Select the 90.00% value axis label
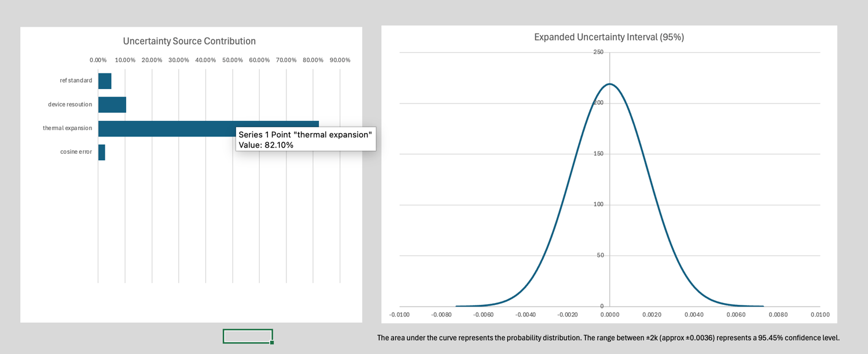This screenshot has width=868, height=354. tap(340, 60)
